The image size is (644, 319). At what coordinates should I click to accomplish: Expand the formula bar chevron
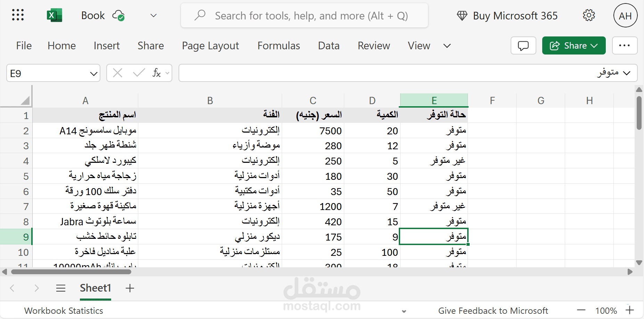[627, 73]
